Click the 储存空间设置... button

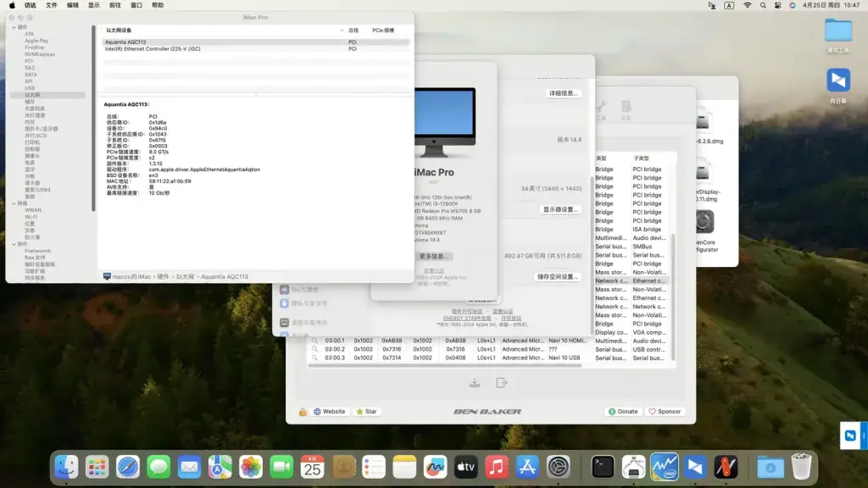point(558,277)
